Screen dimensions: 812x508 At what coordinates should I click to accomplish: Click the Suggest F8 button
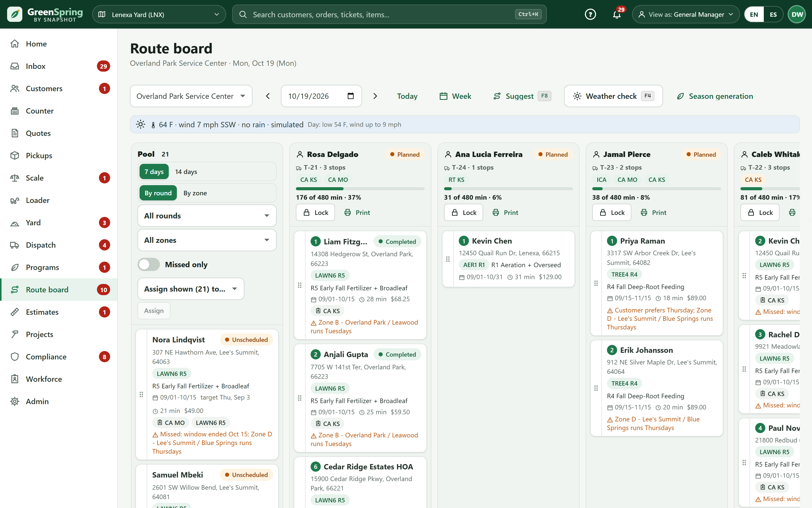click(x=522, y=96)
